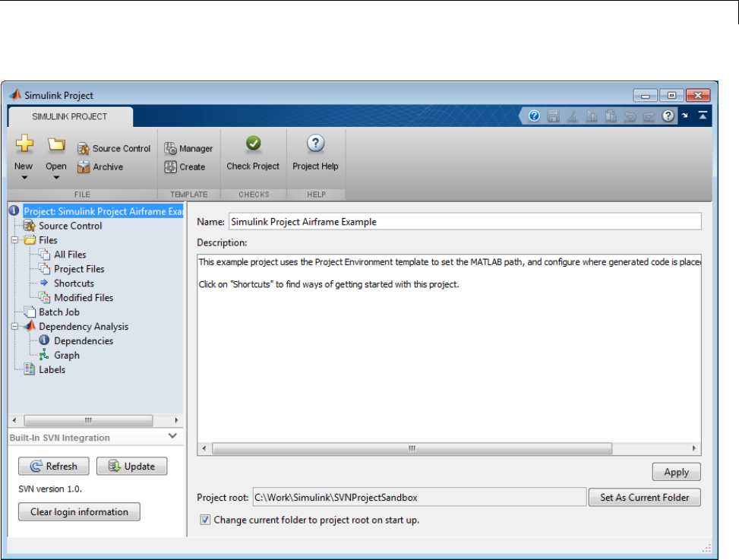Open the template Manager
This screenshot has height=560, width=739.
(x=188, y=148)
